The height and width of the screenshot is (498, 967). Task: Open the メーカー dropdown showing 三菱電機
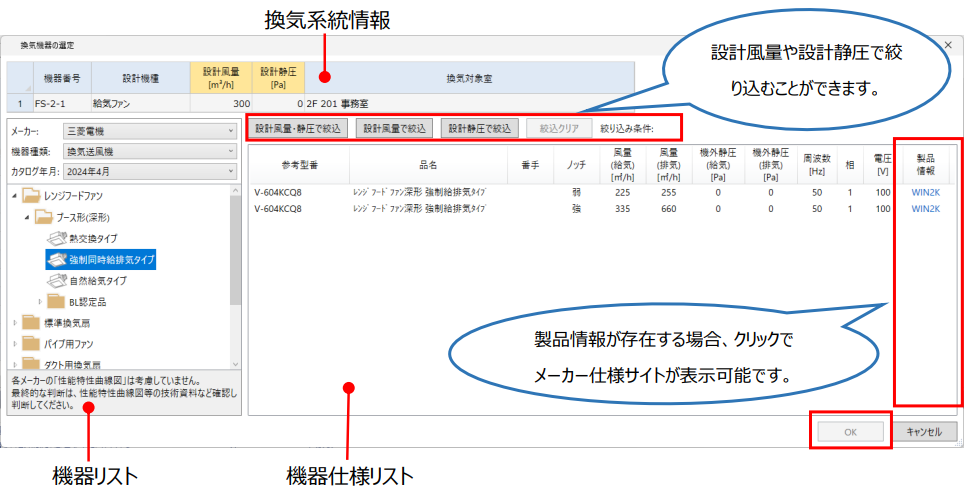[149, 130]
